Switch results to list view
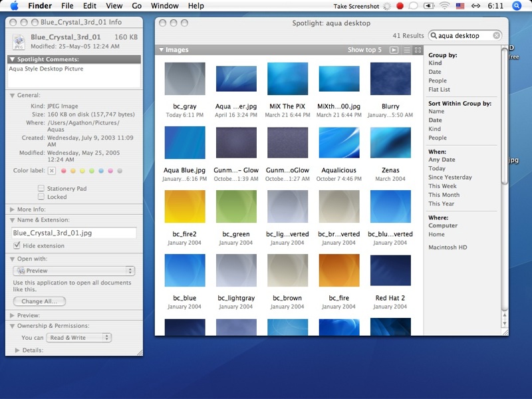The width and height of the screenshot is (532, 399). click(407, 50)
